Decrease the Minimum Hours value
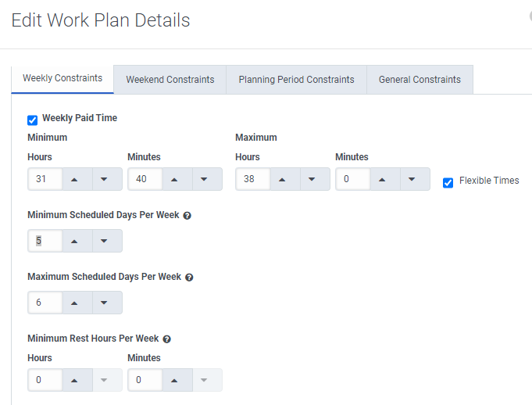The image size is (532, 405). tap(104, 179)
